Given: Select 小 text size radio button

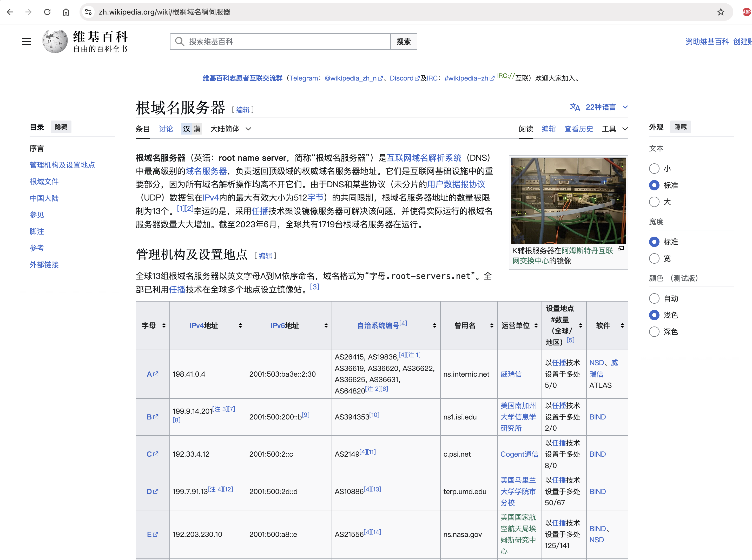Looking at the screenshot, I should coord(654,169).
